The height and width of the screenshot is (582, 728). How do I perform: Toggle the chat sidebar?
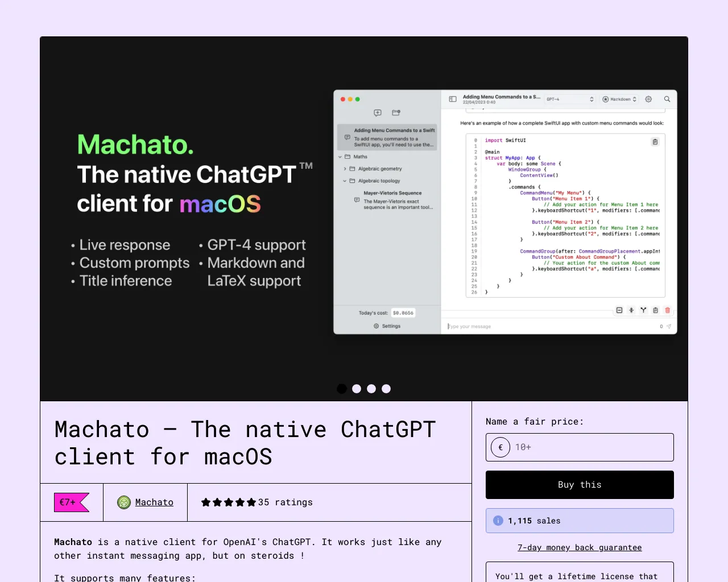pyautogui.click(x=452, y=99)
